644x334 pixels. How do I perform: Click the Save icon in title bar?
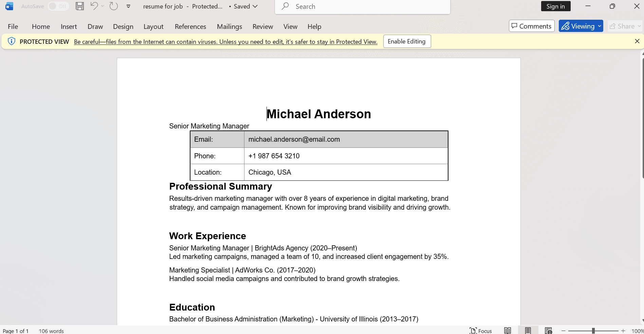click(80, 6)
